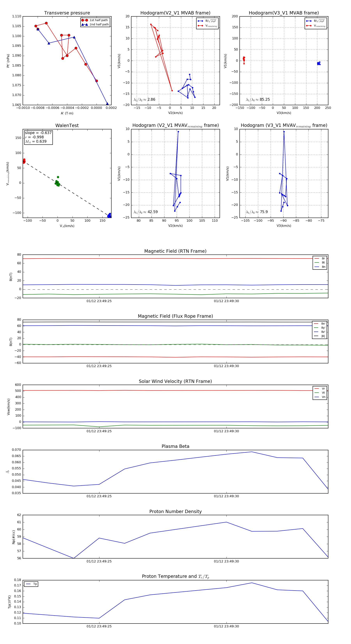Click the green outlier point in WalenTest plot
The image size is (351, 644).
point(58,177)
